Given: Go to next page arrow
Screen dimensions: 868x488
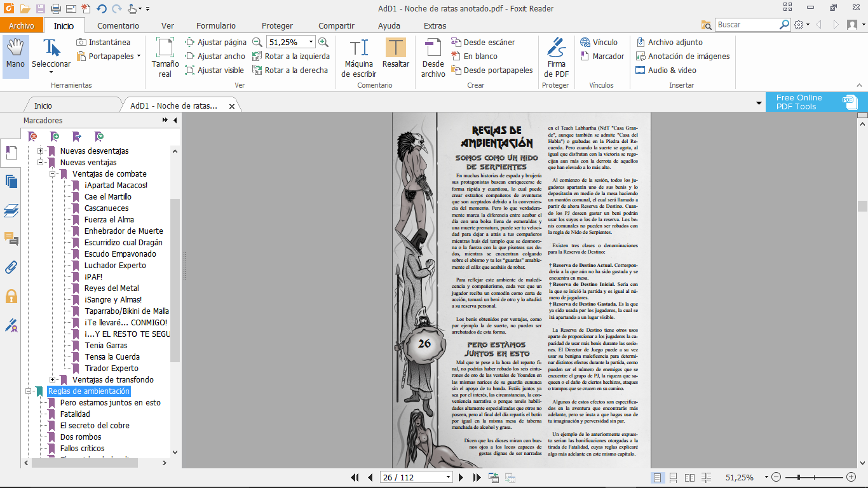Looking at the screenshot, I should 461,477.
